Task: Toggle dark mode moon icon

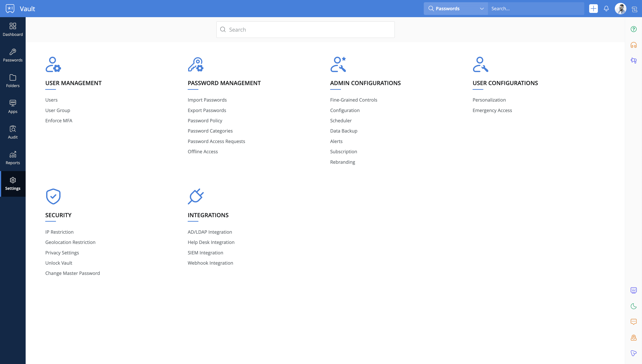Action: click(x=634, y=306)
